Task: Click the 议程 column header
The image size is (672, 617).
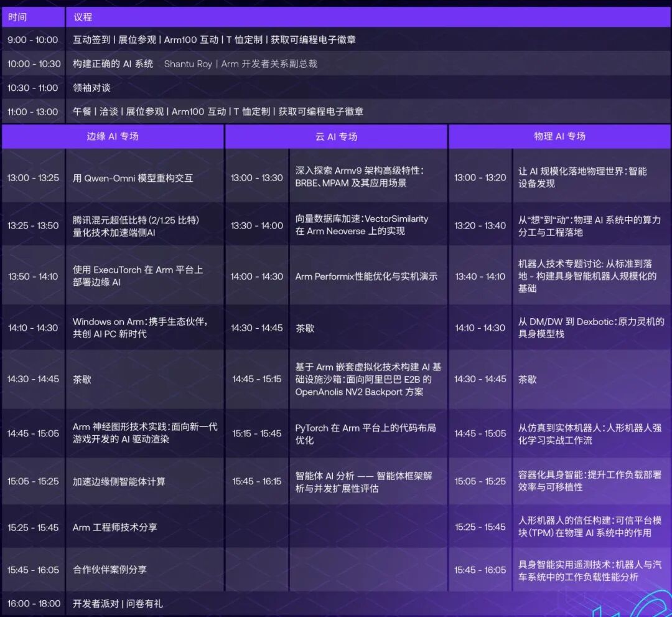Action: pos(83,17)
